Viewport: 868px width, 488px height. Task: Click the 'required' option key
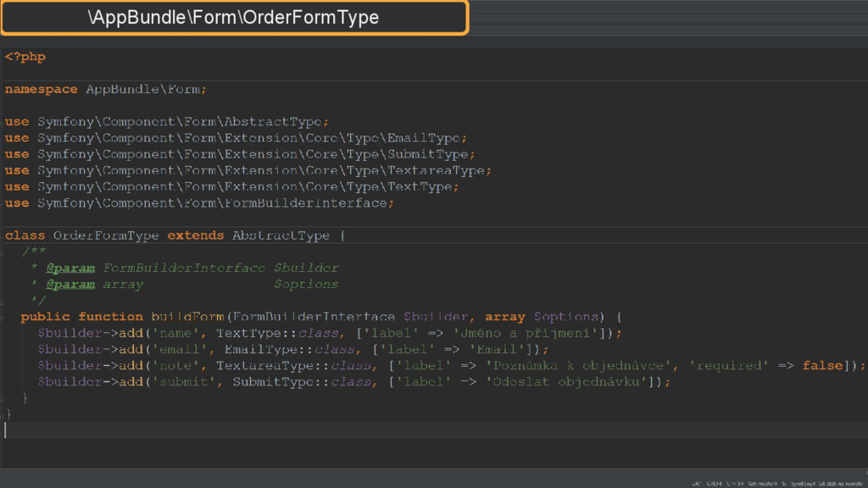tap(728, 366)
